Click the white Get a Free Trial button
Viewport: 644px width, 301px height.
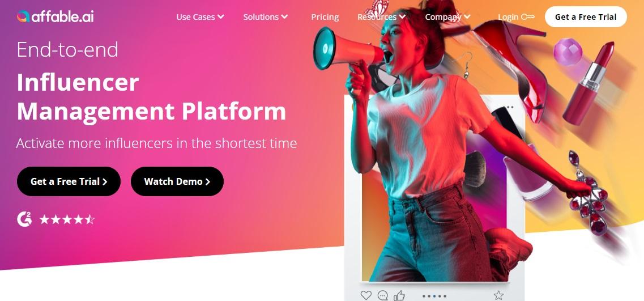tap(586, 17)
